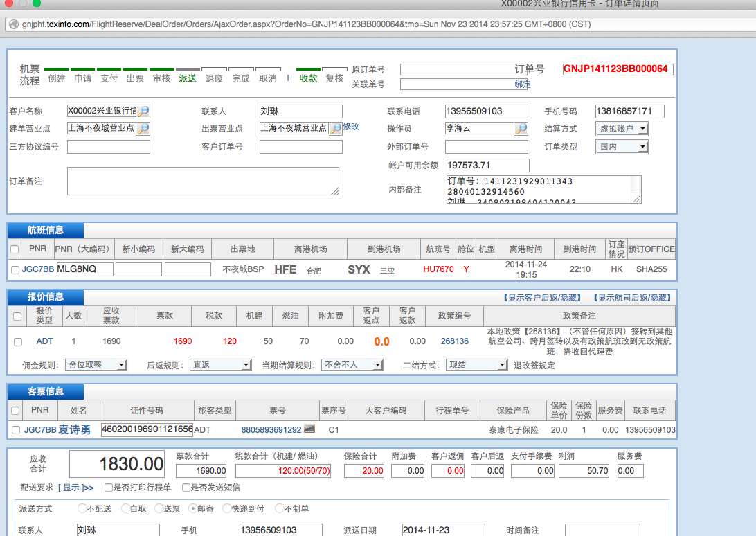Open ticket image icon next to 8805893691292
This screenshot has height=536, width=756.
point(309,429)
